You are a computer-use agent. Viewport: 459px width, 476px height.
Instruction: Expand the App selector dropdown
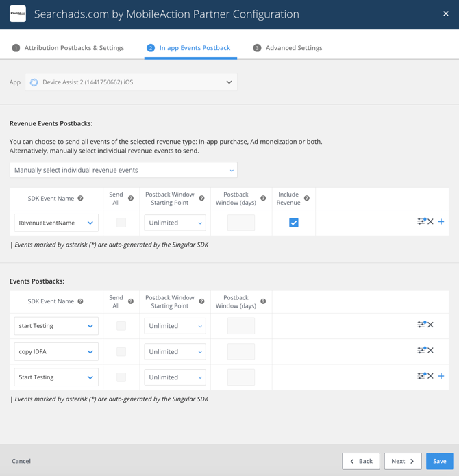tap(131, 82)
